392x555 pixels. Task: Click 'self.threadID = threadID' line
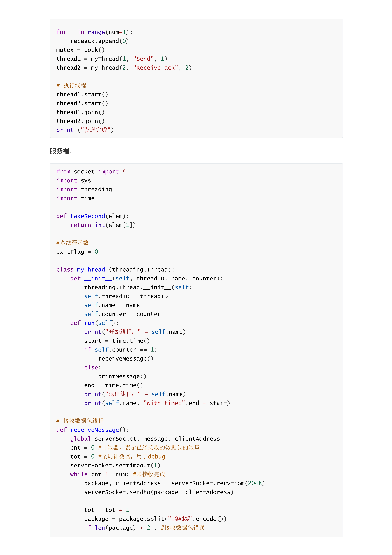pyautogui.click(x=126, y=296)
